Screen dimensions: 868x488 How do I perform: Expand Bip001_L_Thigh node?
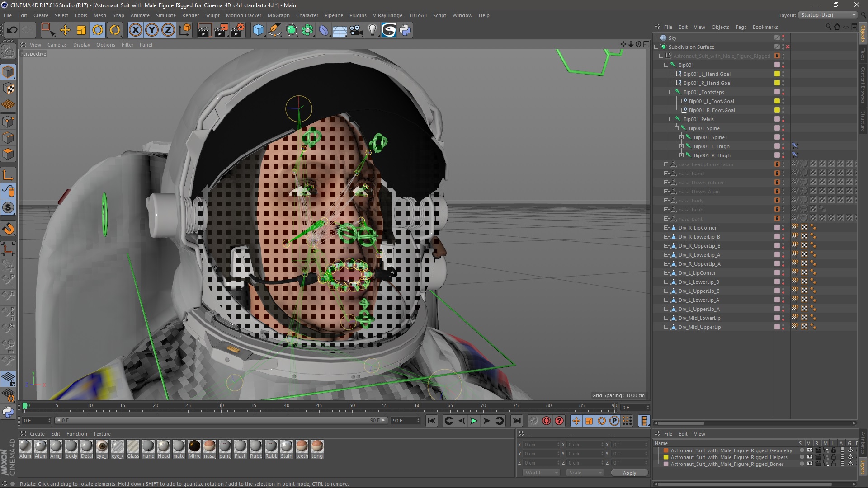pos(682,146)
